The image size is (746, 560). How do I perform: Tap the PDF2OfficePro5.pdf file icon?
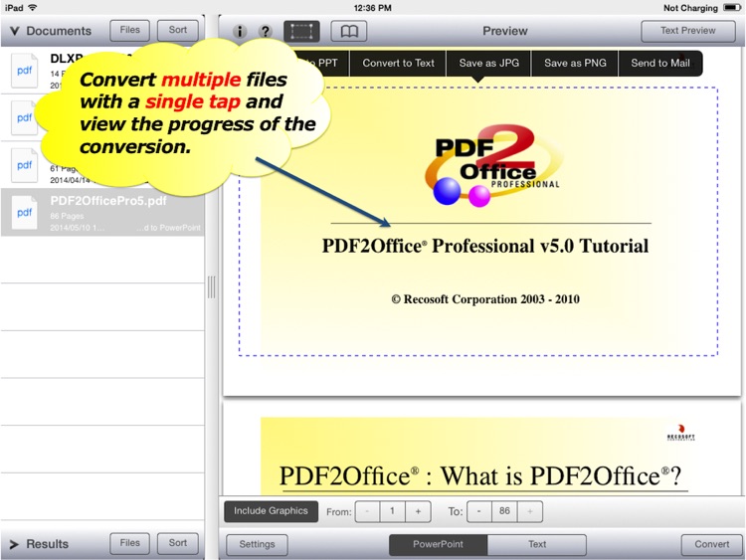pyautogui.click(x=24, y=212)
